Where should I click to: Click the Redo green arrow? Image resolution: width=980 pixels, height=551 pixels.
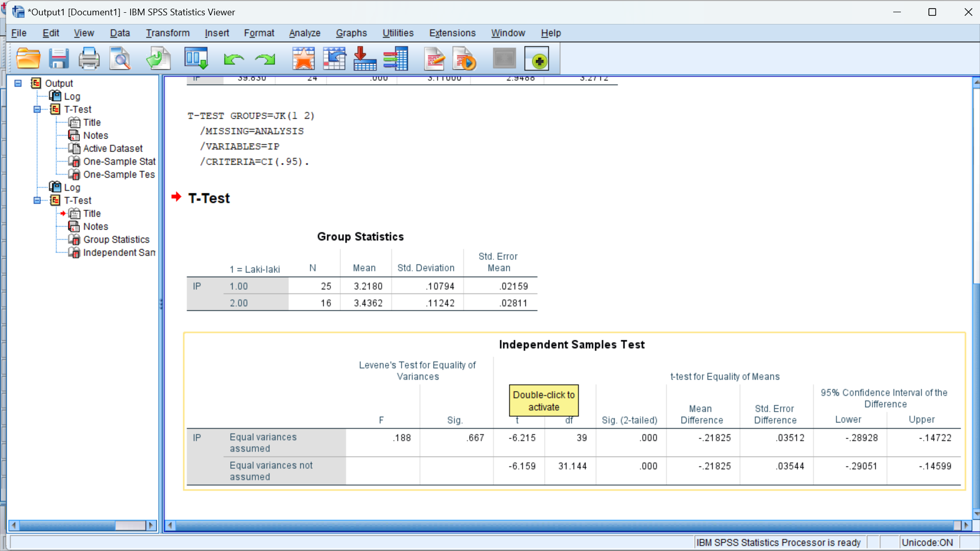[265, 60]
